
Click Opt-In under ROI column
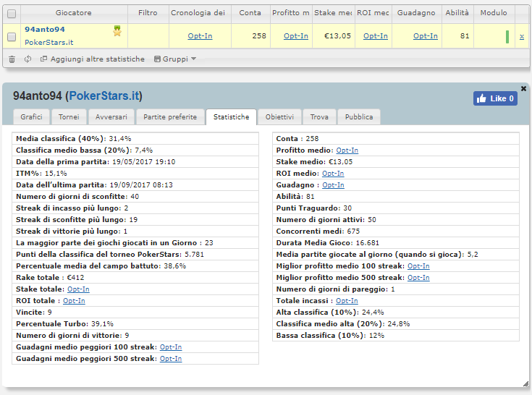(x=375, y=36)
